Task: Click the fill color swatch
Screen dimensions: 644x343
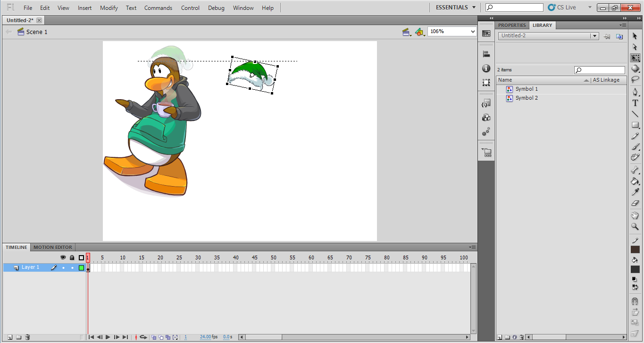Action: coord(635,269)
